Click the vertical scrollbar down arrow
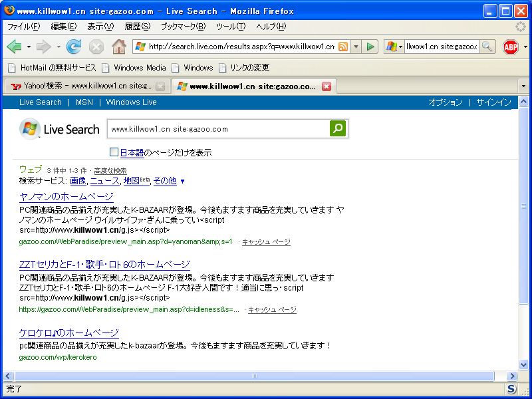The width and height of the screenshot is (532, 399). click(523, 364)
